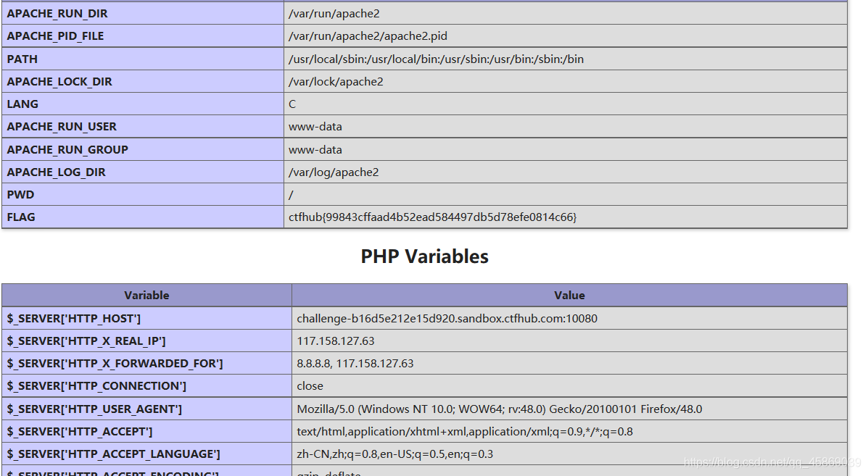Click the PATH environment value
The width and height of the screenshot is (868, 476).
click(436, 59)
